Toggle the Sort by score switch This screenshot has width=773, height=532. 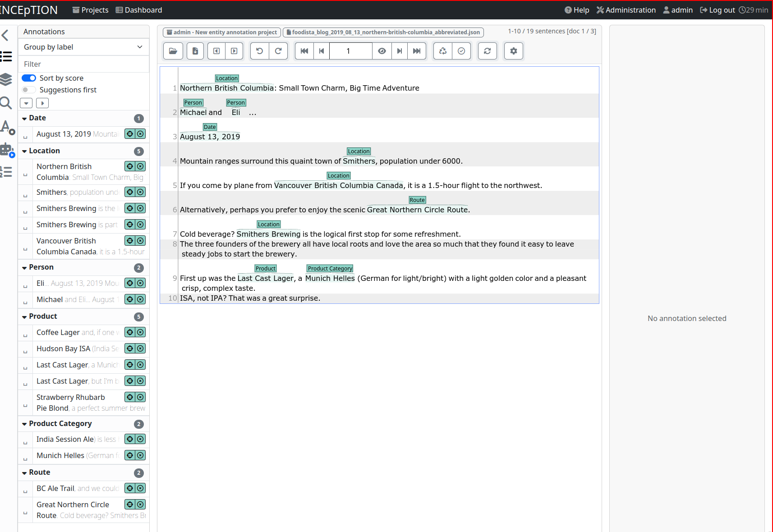(29, 78)
